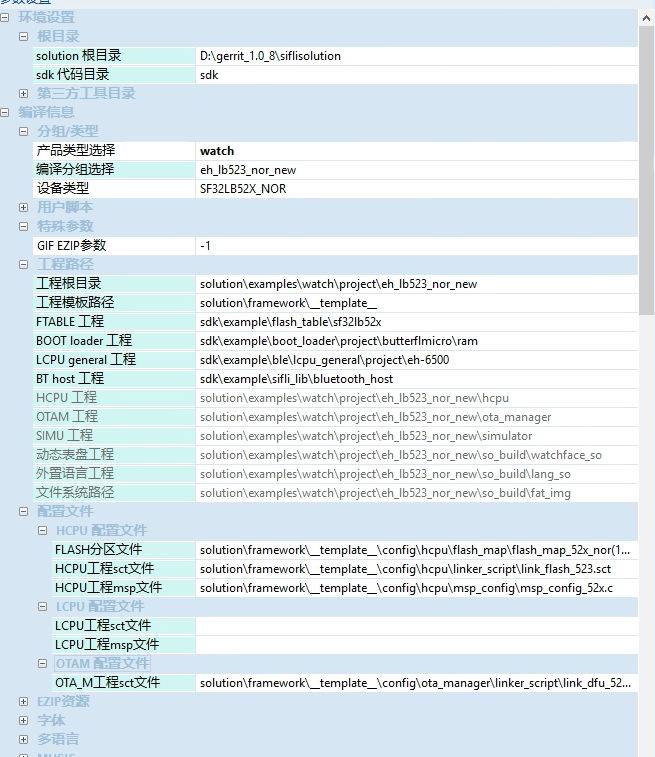Click the empty LCPU工程msp文件 field
This screenshot has height=757, width=655.
tap(417, 645)
